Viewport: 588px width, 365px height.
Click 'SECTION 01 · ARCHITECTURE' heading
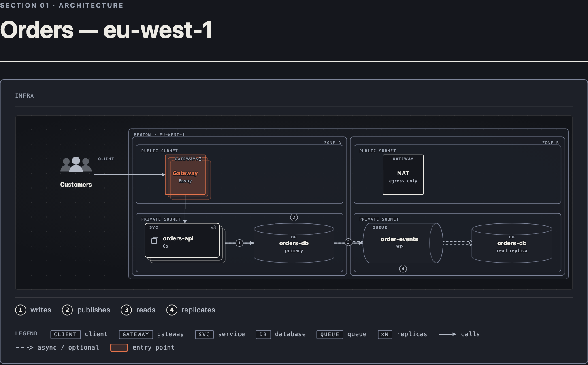(62, 5)
